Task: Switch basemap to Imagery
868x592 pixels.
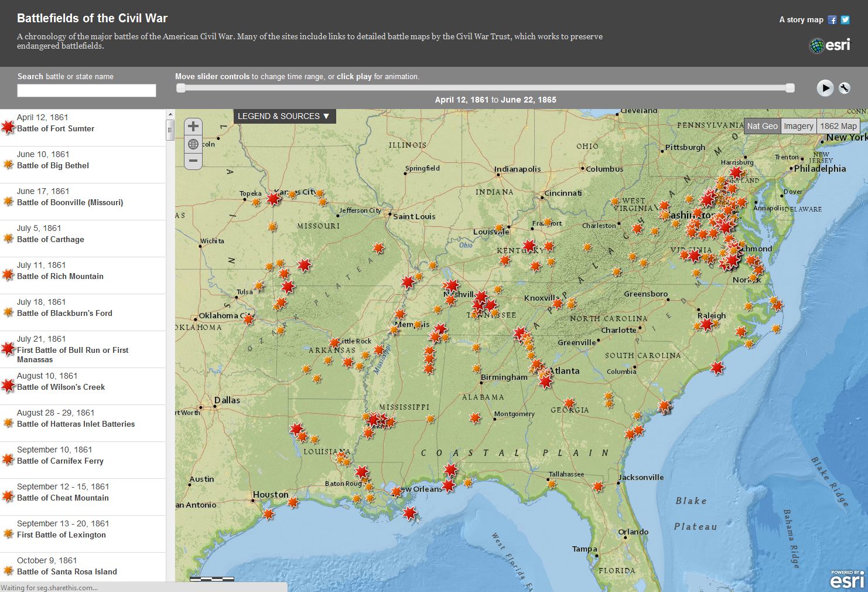Action: point(798,126)
